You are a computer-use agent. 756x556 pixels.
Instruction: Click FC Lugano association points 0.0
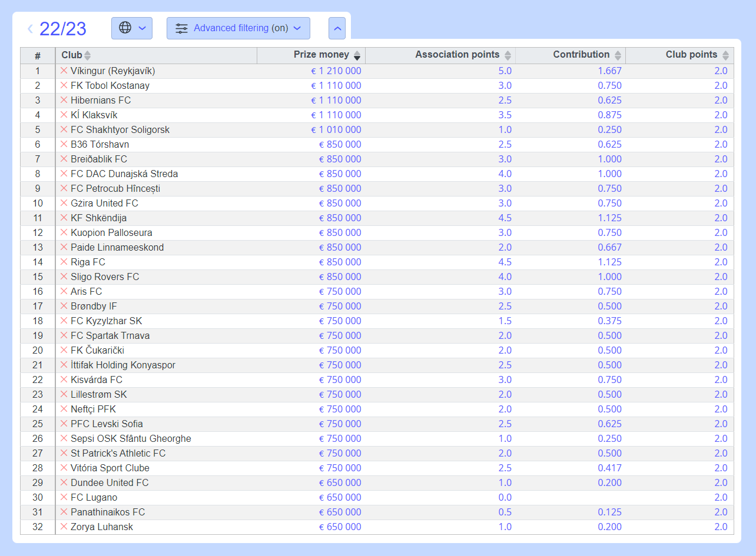505,497
